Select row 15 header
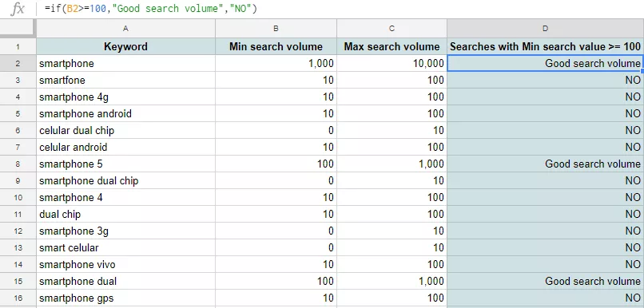 (x=18, y=282)
